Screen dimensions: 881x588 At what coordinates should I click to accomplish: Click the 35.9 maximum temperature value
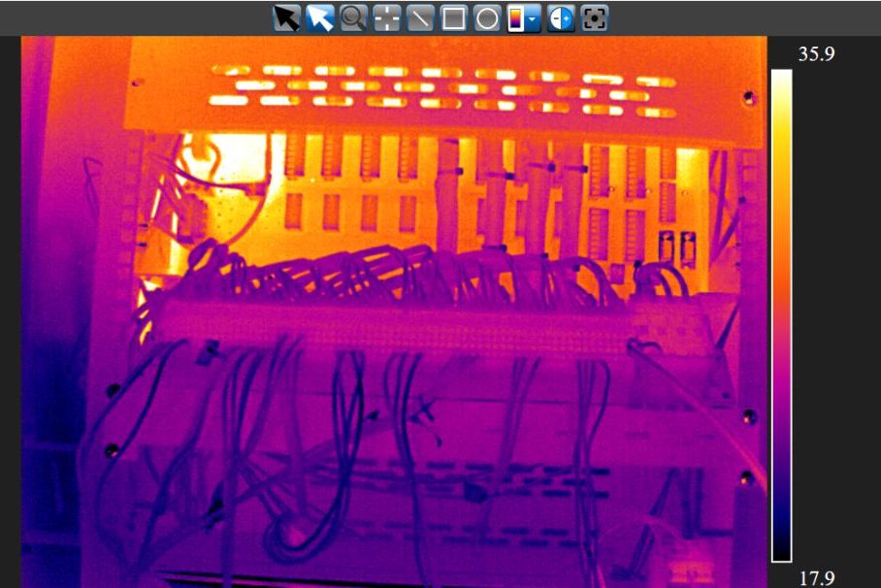coord(816,54)
